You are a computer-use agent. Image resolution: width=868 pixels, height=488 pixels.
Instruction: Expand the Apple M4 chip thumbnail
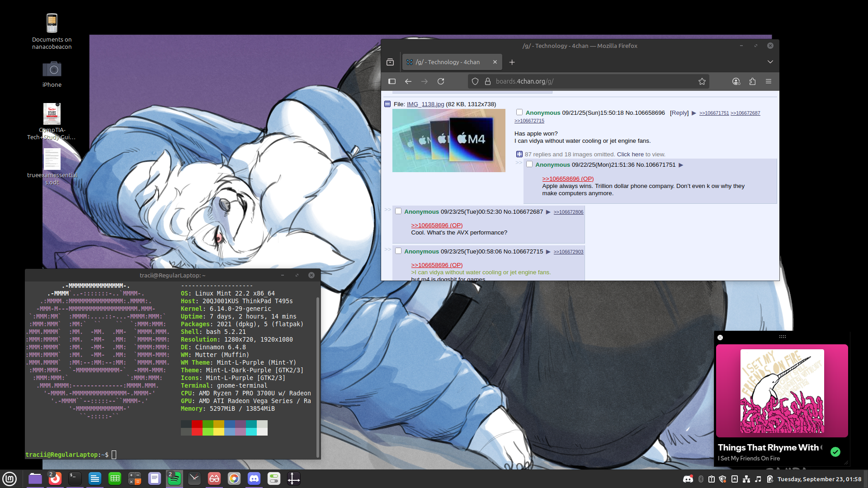click(449, 141)
